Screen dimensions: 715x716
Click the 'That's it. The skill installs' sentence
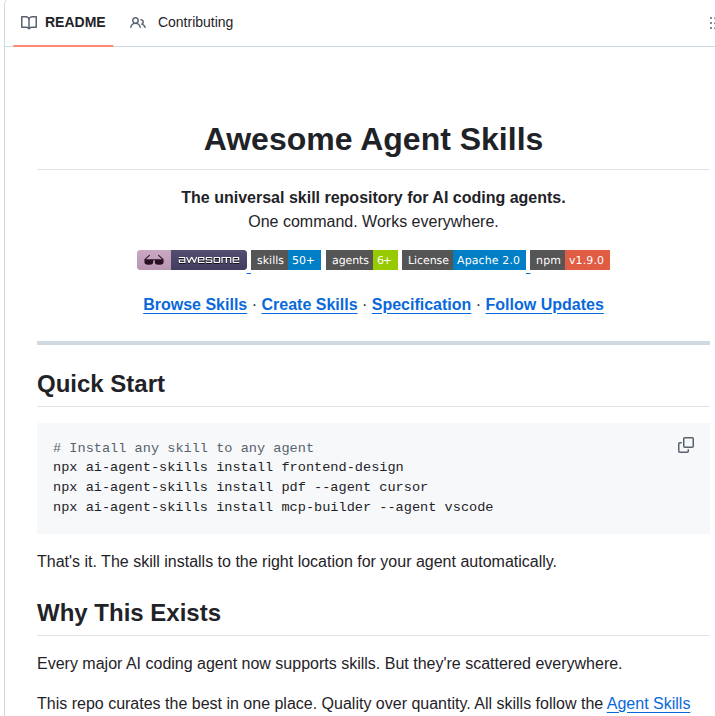[x=297, y=562]
